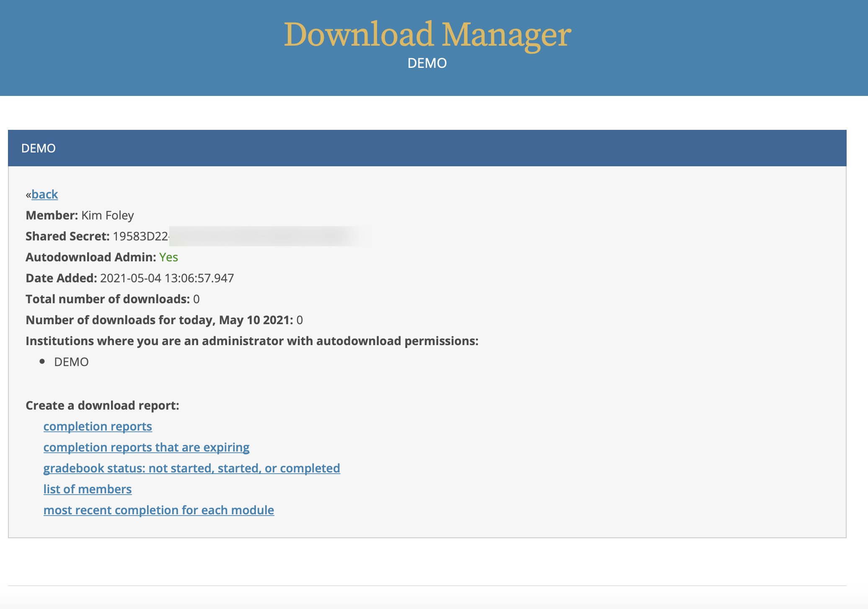Click the DEMO subtitle under Download Manager

click(x=427, y=63)
